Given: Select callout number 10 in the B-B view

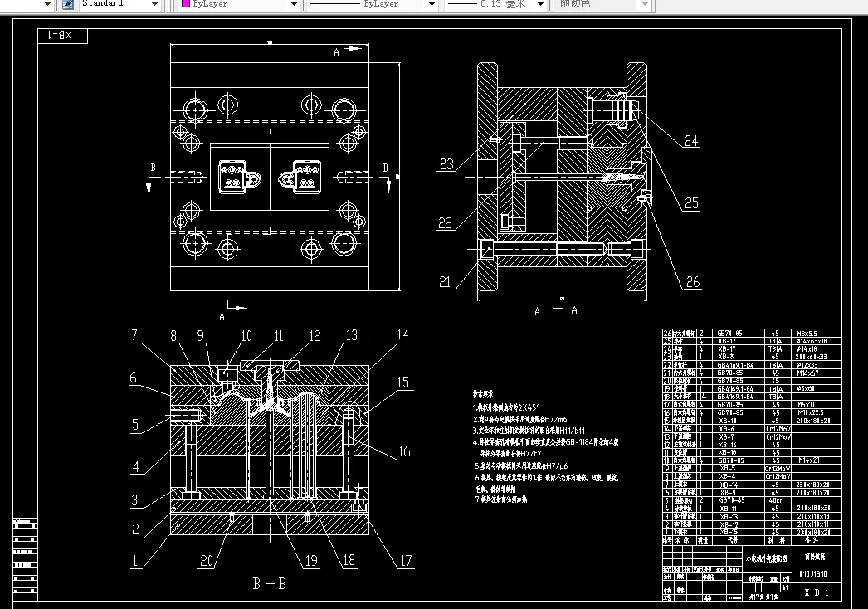Looking at the screenshot, I should 246,336.
